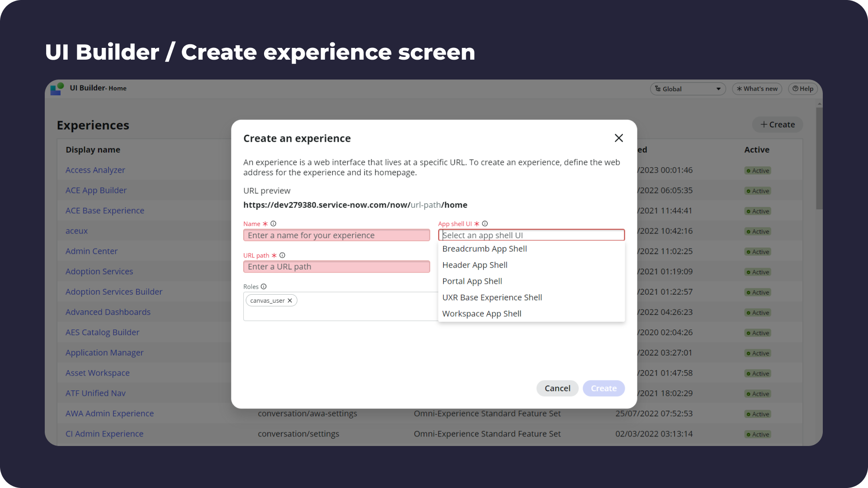
Task: Click the info icon next to Roles
Action: 264,286
